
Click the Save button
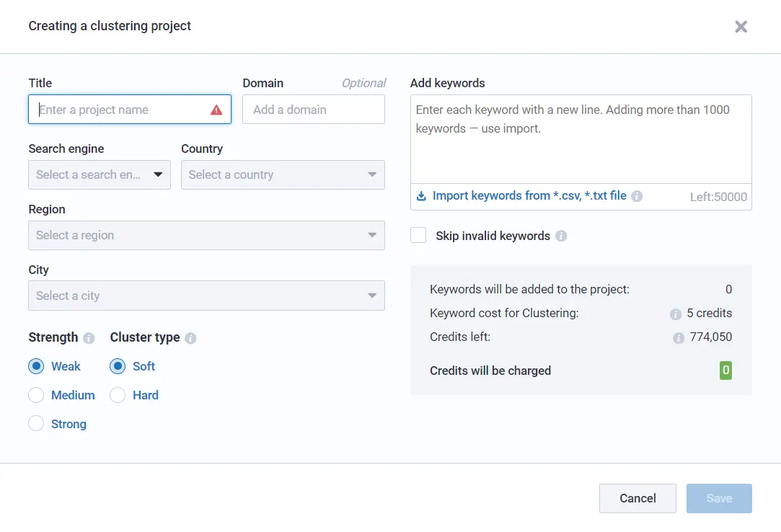[x=718, y=498]
